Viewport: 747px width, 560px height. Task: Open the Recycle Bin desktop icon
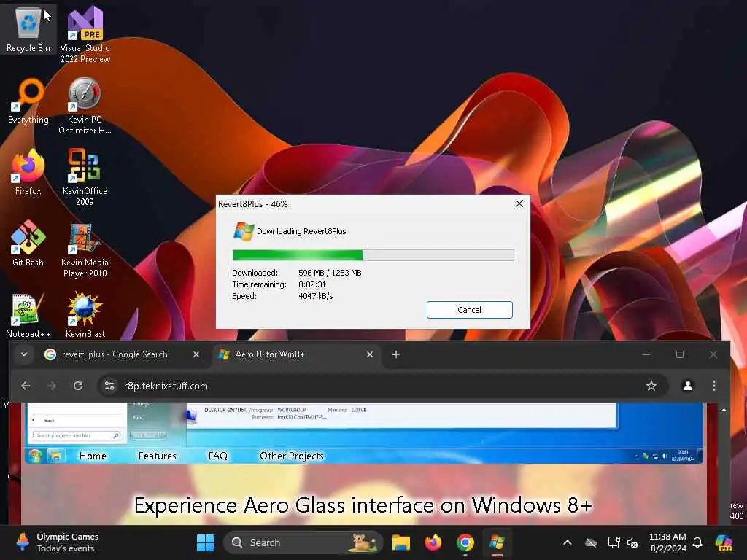click(x=28, y=29)
